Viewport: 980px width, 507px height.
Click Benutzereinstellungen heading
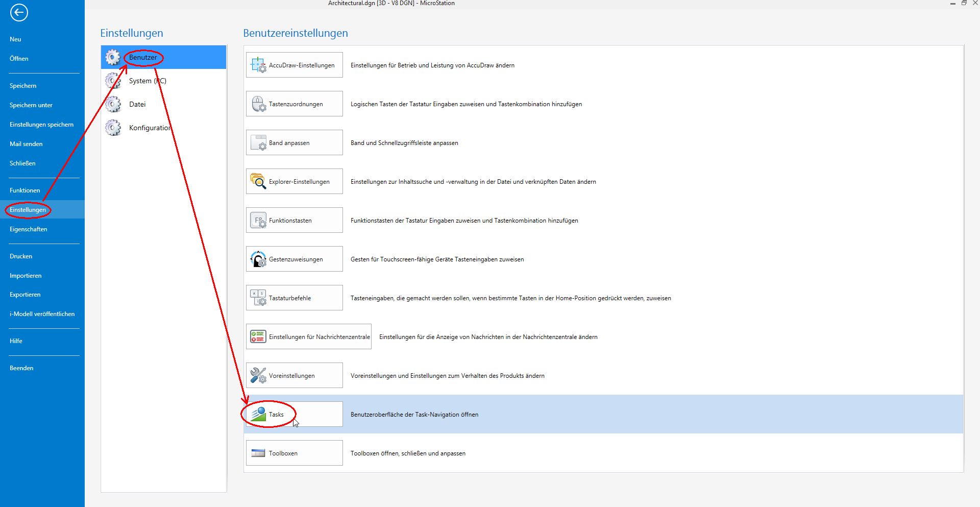point(296,33)
